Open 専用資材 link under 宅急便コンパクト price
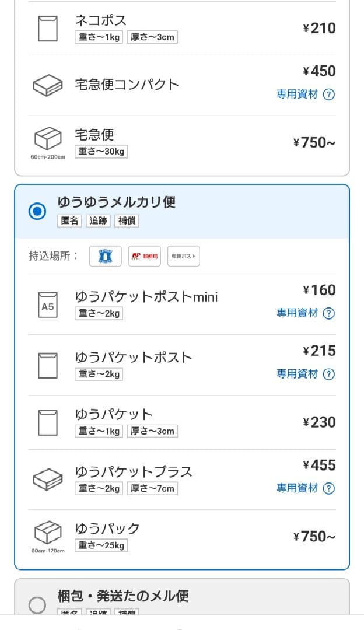 click(x=297, y=94)
